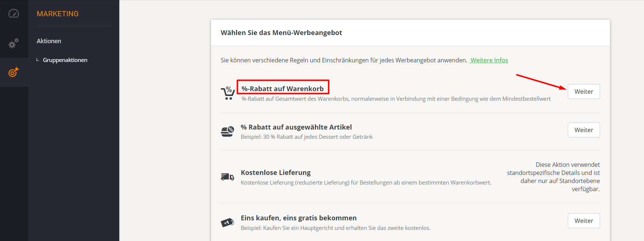Click the delivery truck icon
The width and height of the screenshot is (644, 241).
(228, 177)
